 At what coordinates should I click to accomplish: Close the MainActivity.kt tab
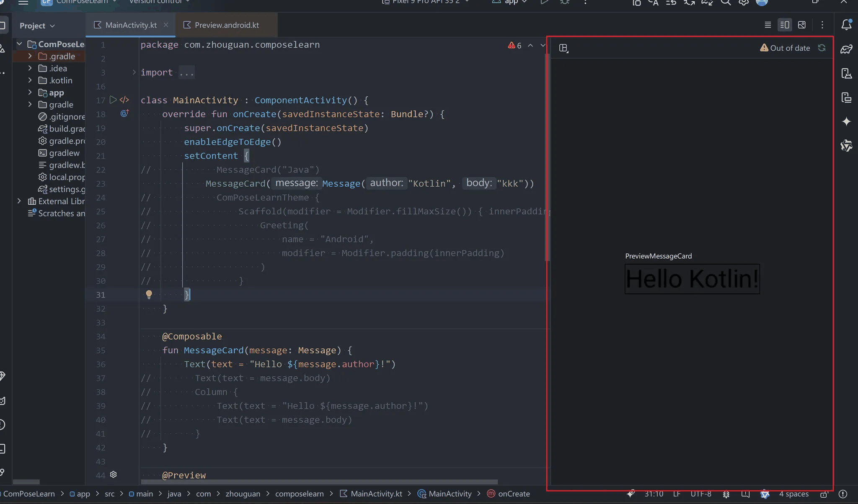[166, 25]
